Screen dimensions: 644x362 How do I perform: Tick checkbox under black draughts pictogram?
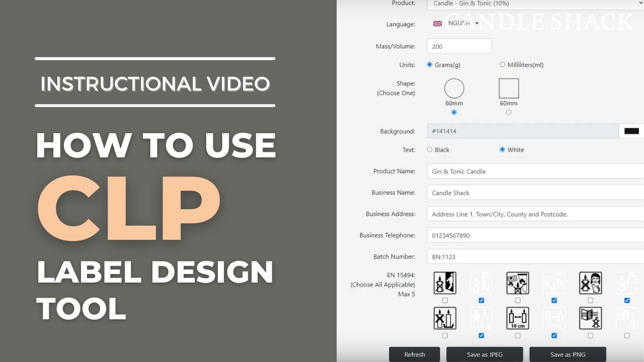point(590,335)
